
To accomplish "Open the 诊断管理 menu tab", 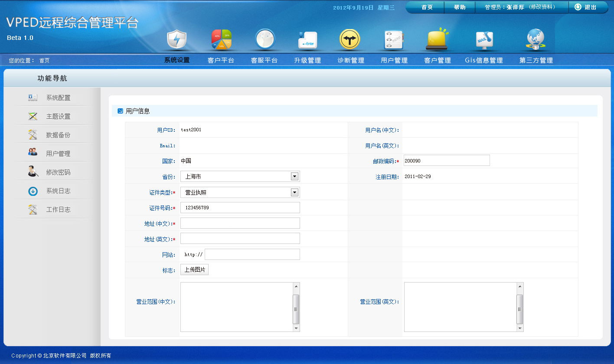I will (351, 60).
